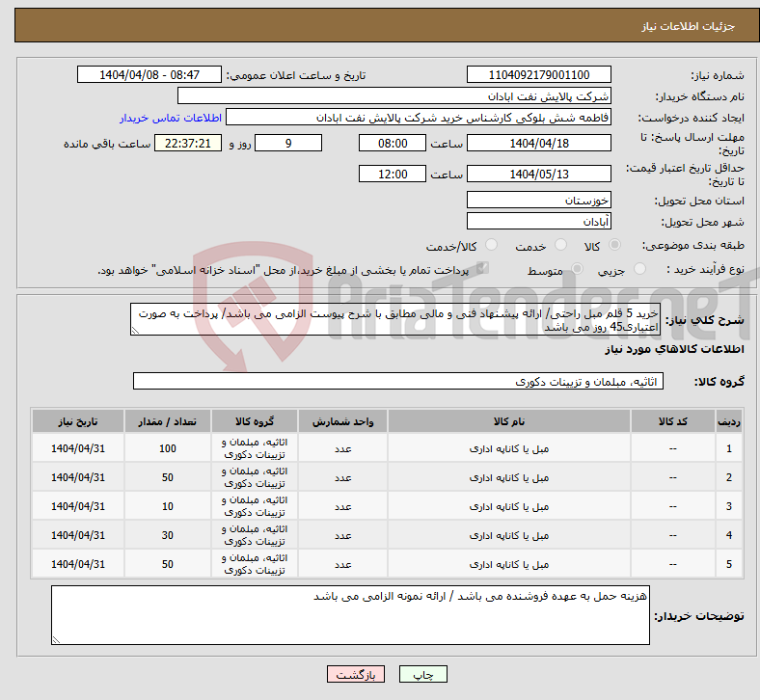760x700 pixels.
Task: Open the اطلاعات تماس خریدار link
Action: click(171, 118)
